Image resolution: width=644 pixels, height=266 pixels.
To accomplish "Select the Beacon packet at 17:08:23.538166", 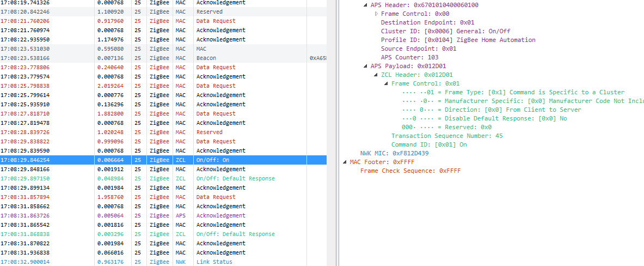I will [x=163, y=58].
